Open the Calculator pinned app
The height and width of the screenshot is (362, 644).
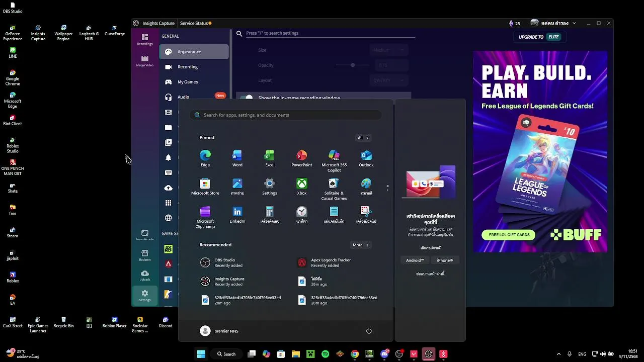(270, 215)
